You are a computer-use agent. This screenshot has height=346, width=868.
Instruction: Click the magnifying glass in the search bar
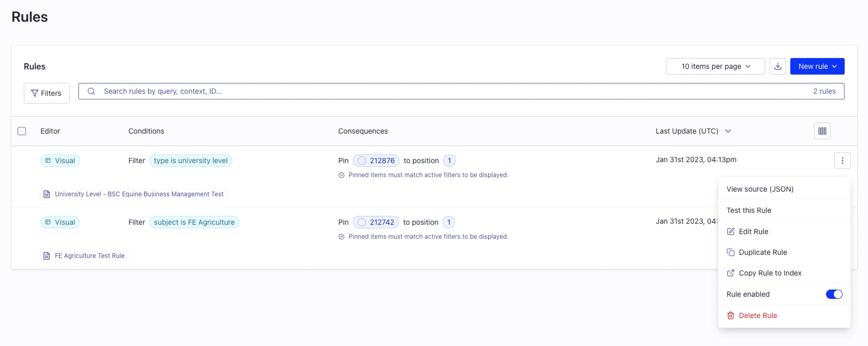[x=91, y=91]
